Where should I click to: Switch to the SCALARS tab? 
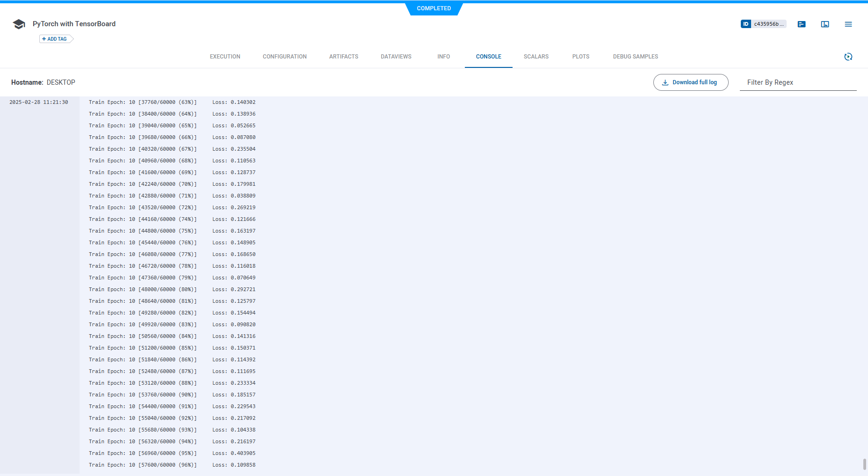point(535,57)
